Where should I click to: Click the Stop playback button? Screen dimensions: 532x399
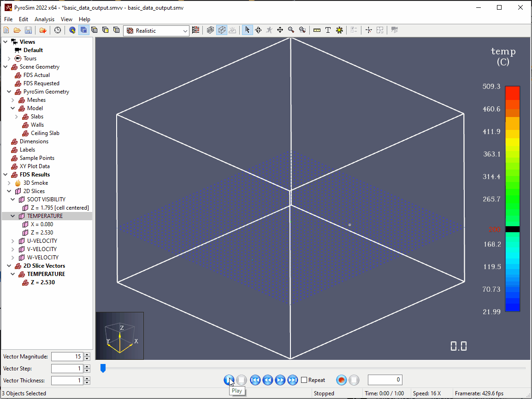tap(241, 380)
